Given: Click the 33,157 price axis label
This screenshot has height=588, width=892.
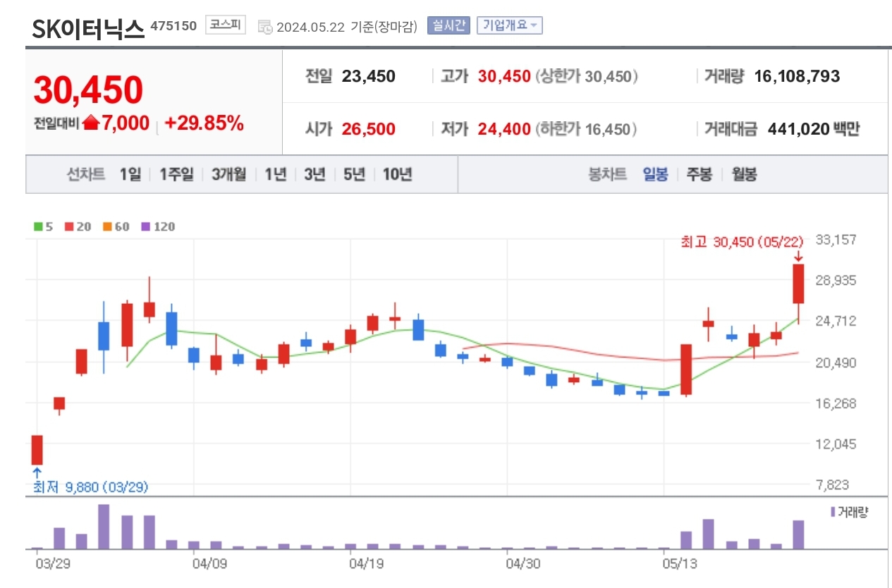Looking at the screenshot, I should (x=836, y=240).
